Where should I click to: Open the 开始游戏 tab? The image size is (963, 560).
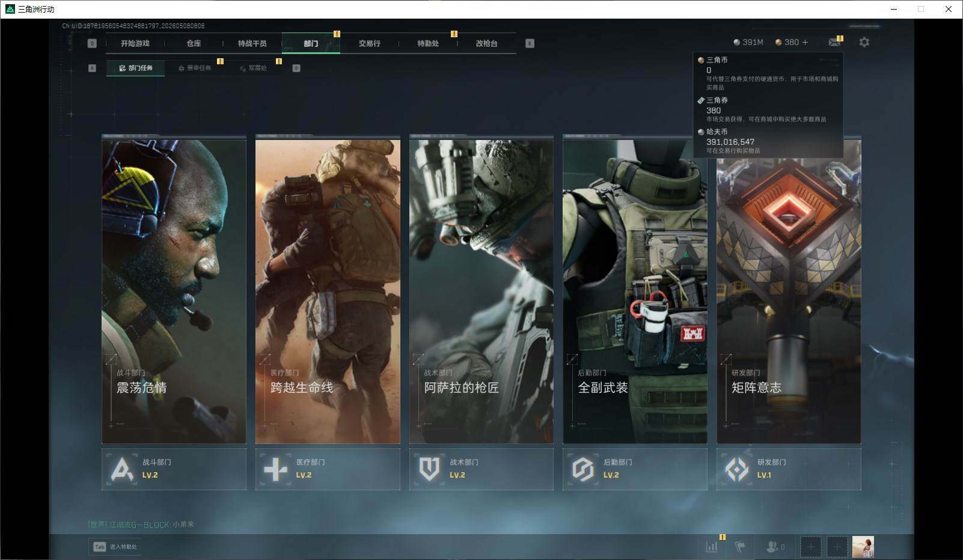pyautogui.click(x=135, y=43)
